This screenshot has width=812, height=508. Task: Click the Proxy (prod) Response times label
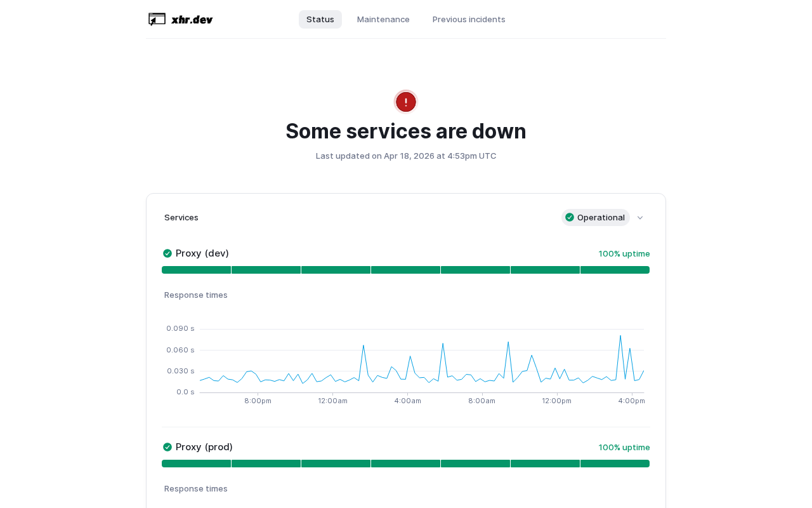coord(196,488)
